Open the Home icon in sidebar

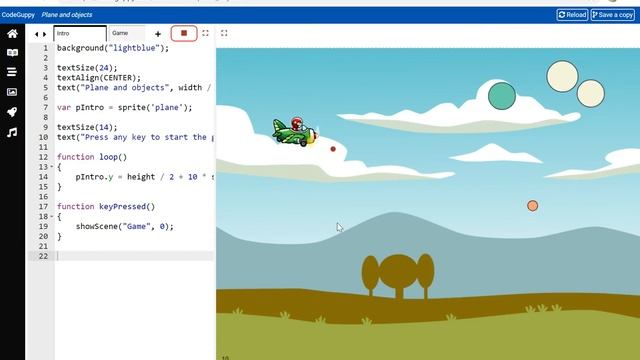(x=12, y=33)
